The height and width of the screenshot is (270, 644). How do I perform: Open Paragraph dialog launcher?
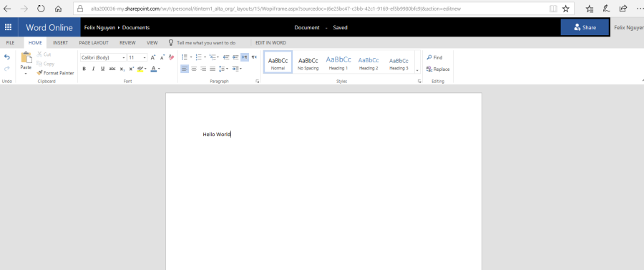click(x=258, y=82)
